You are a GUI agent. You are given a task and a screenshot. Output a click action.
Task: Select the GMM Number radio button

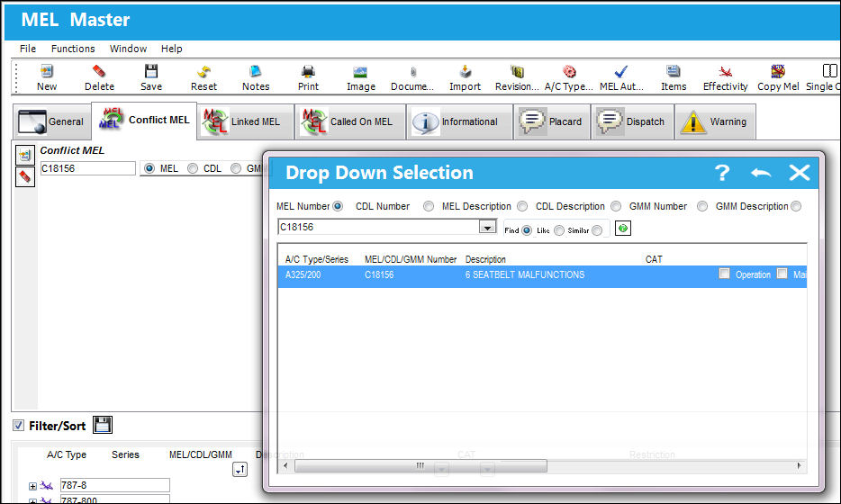702,206
